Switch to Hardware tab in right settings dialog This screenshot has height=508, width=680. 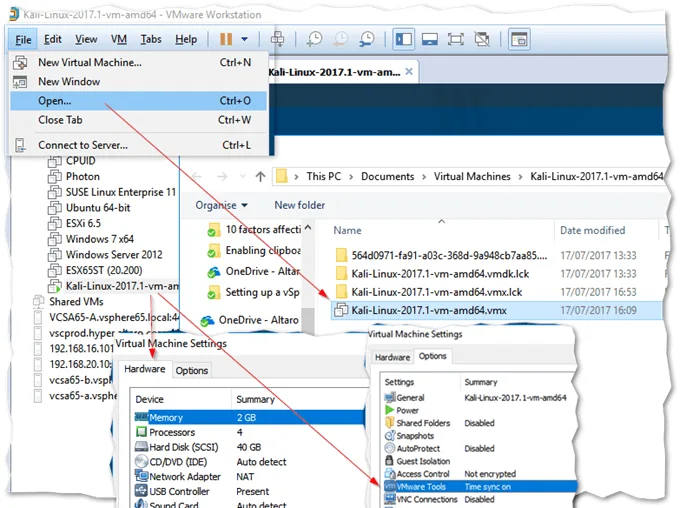point(392,357)
